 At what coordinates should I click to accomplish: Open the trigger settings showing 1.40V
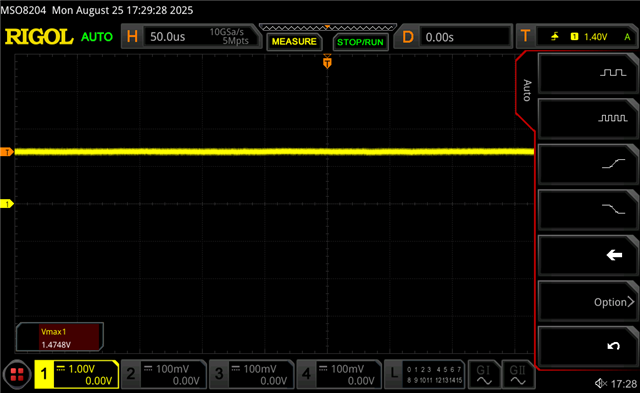pyautogui.click(x=577, y=37)
